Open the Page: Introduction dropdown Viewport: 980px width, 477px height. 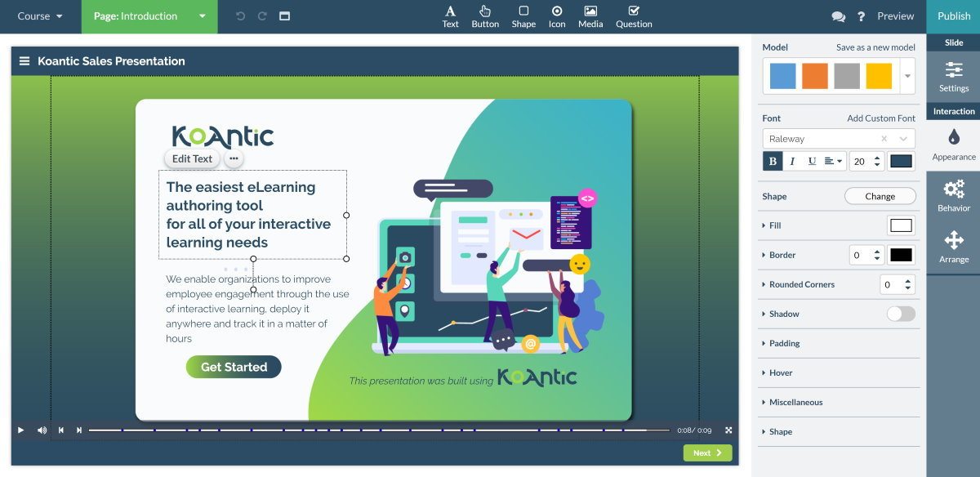tap(149, 16)
